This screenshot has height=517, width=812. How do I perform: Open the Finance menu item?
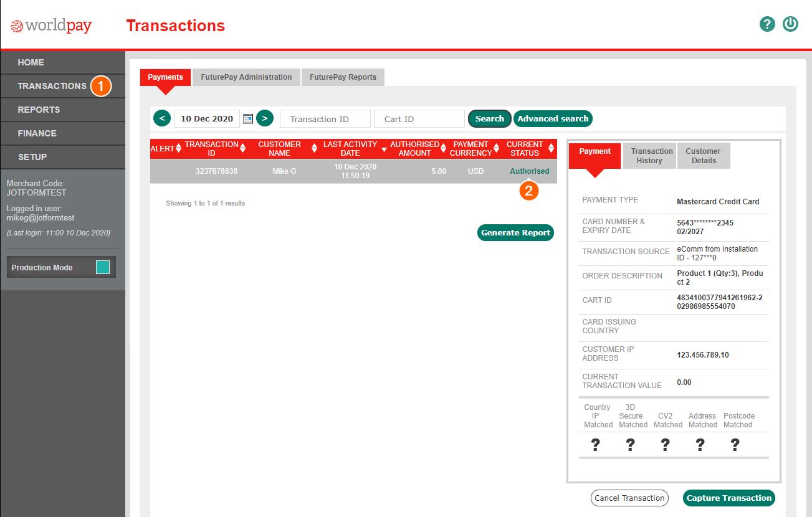(x=62, y=133)
